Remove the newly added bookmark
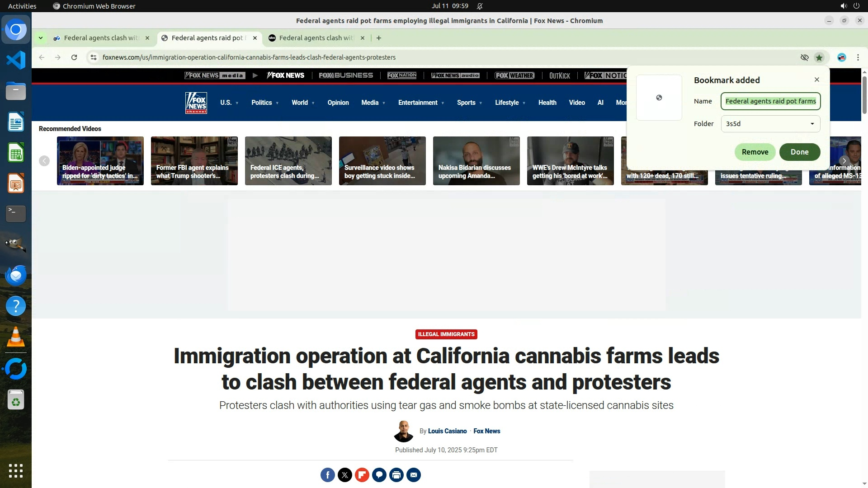Screen dimensions: 868x488 pyautogui.click(x=755, y=152)
